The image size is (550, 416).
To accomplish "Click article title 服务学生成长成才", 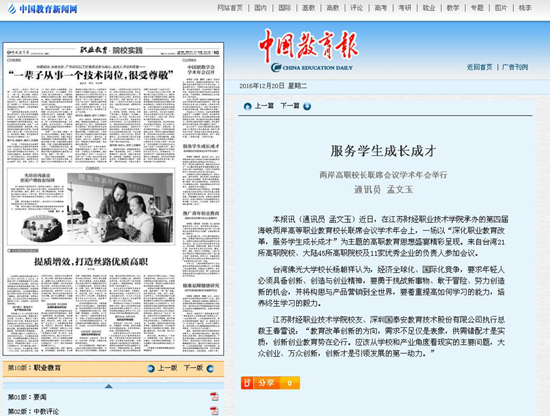I will pos(383,151).
